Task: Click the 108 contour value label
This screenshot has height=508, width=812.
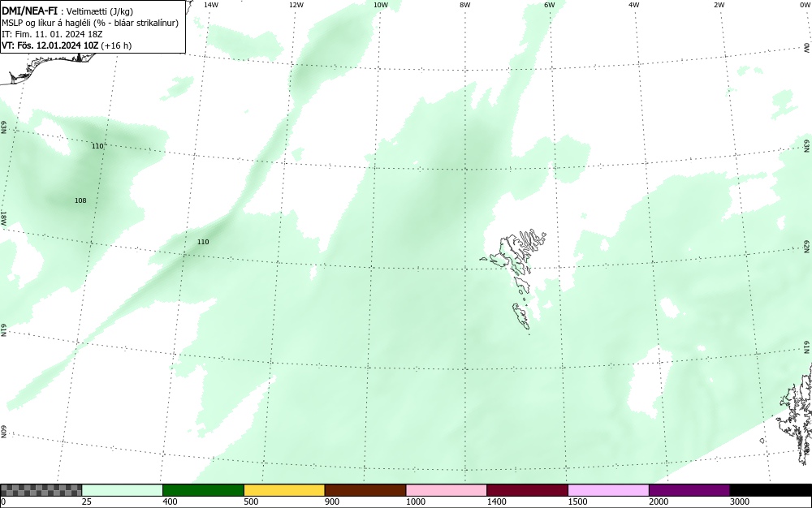Action: pos(80,200)
